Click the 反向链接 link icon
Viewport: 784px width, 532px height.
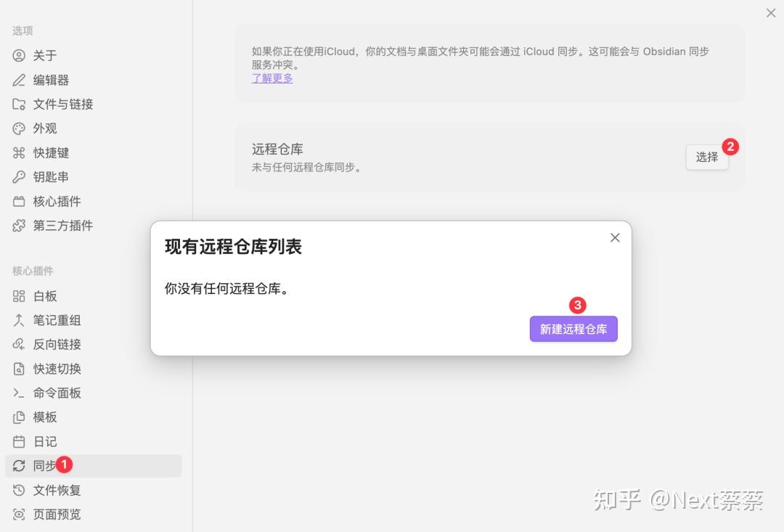(19, 345)
